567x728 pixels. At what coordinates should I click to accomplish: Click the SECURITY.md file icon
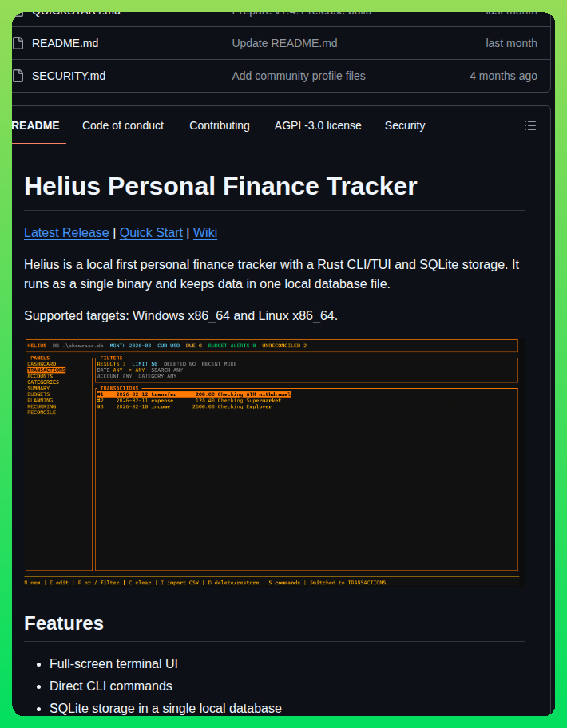click(x=18, y=76)
